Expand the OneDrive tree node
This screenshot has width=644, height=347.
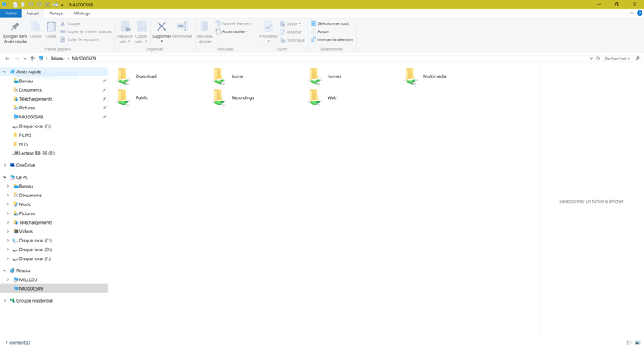click(5, 165)
